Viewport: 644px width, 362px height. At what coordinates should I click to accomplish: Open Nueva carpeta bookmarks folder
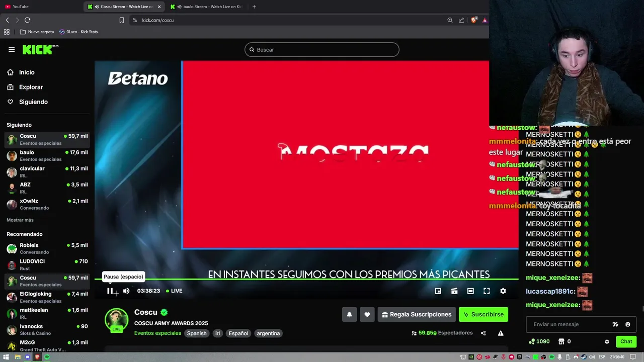click(37, 32)
